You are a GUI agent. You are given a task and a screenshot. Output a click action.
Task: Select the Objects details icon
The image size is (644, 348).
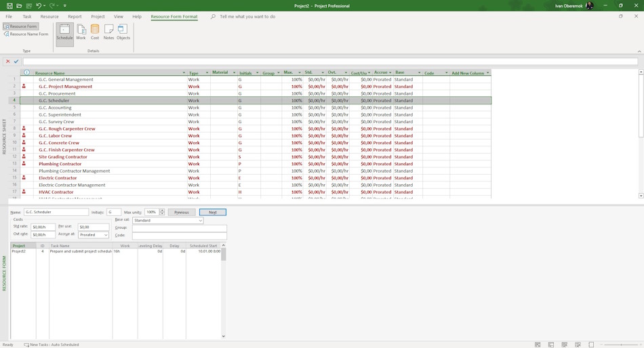coord(123,32)
